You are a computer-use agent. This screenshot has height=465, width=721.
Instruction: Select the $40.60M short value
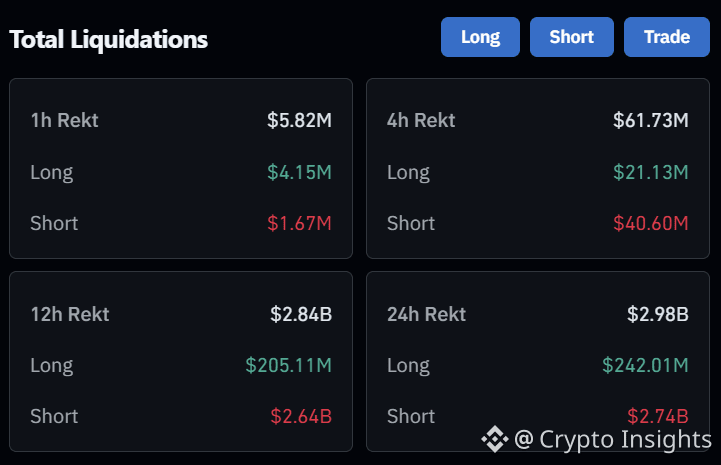click(x=651, y=224)
